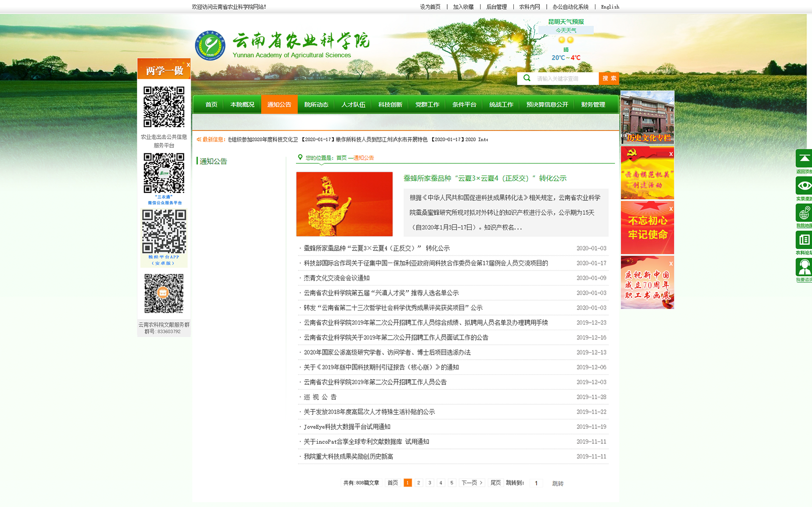
Task: Open the 杰青文化交流会会议通知 article link
Action: tap(336, 278)
